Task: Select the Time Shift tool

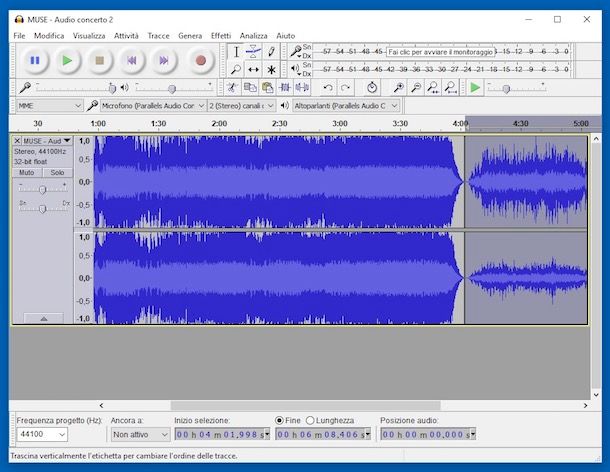Action: (253, 69)
